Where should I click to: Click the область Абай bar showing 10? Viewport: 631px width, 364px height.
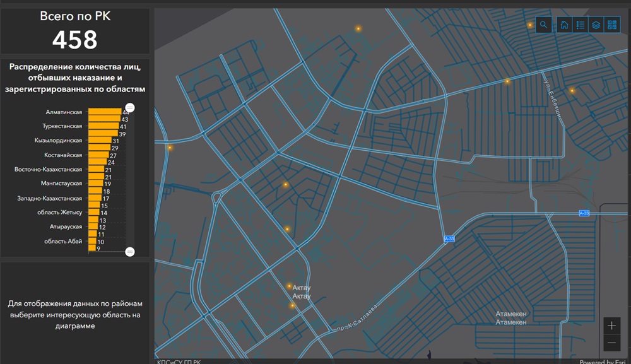pyautogui.click(x=92, y=242)
